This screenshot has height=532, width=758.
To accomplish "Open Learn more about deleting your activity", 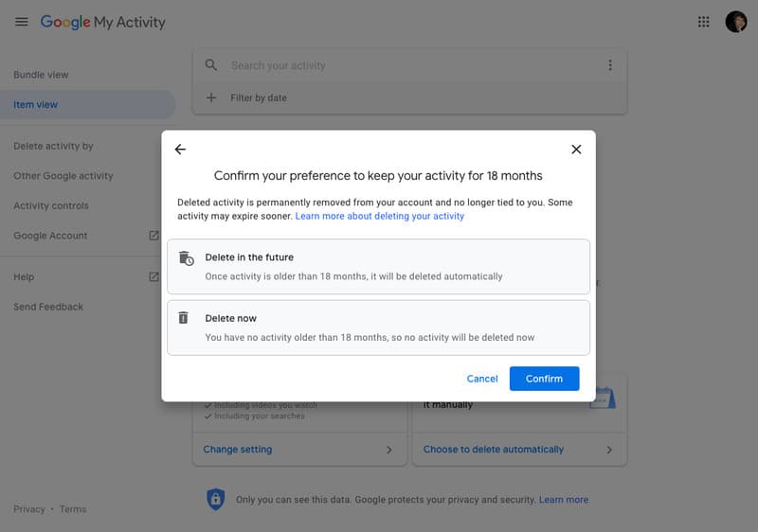I will point(379,217).
